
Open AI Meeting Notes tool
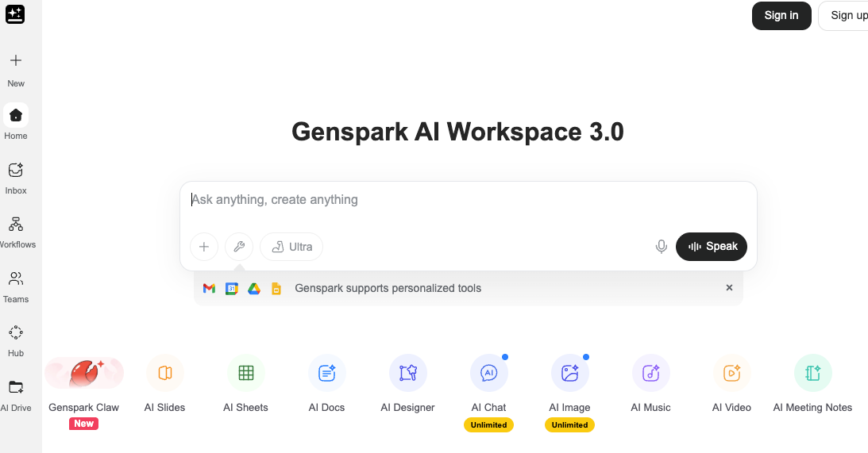812,384
